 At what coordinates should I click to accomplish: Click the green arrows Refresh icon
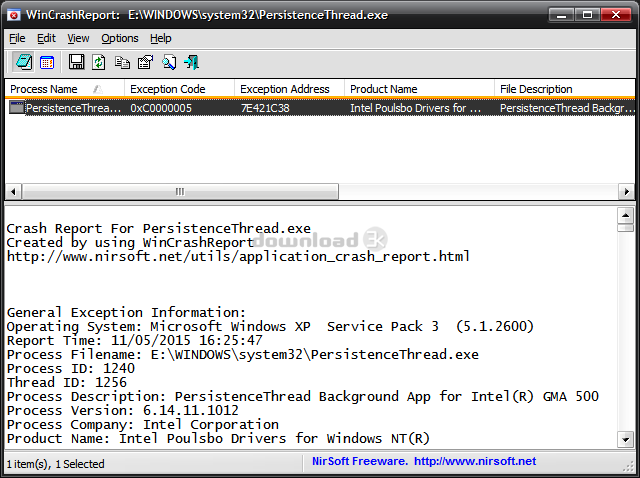(99, 62)
